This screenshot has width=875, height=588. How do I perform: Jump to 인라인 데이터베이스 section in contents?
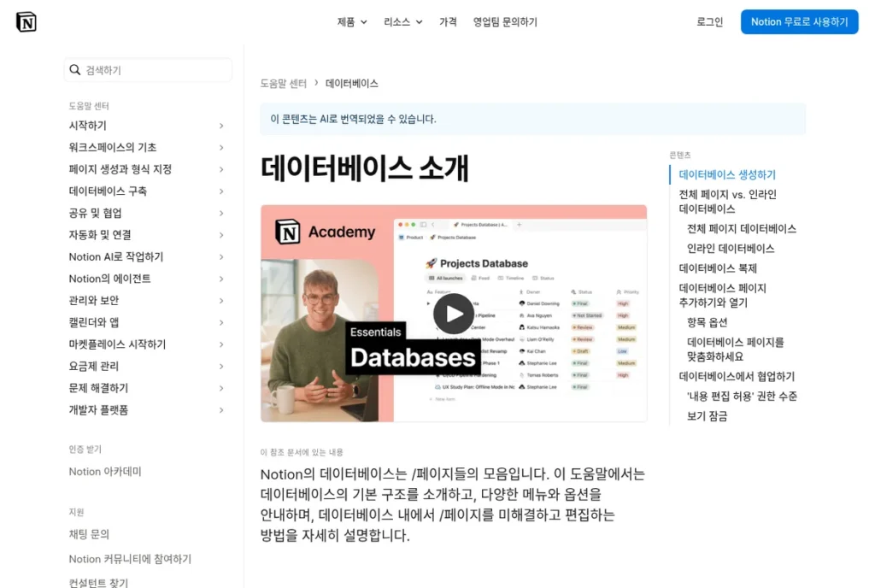(731, 248)
